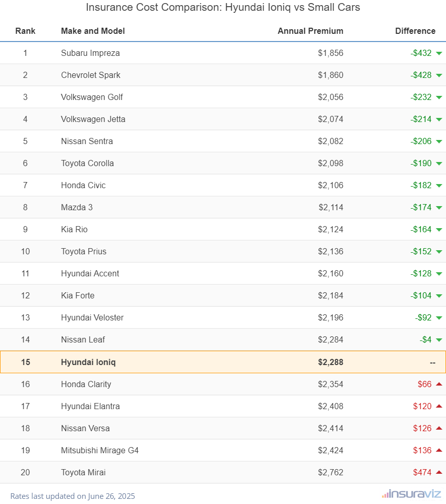The width and height of the screenshot is (446, 504).
Task: Click rank number 15
Action: [x=26, y=362]
